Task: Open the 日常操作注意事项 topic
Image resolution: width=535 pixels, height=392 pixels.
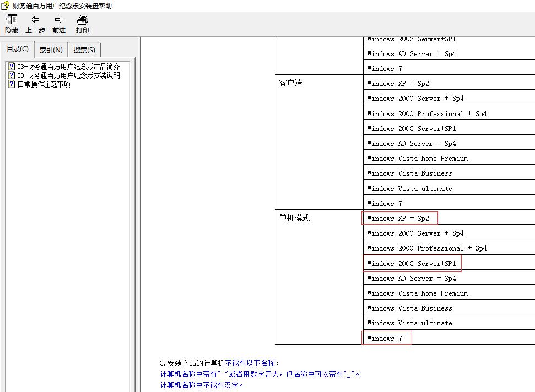Action: pos(44,84)
